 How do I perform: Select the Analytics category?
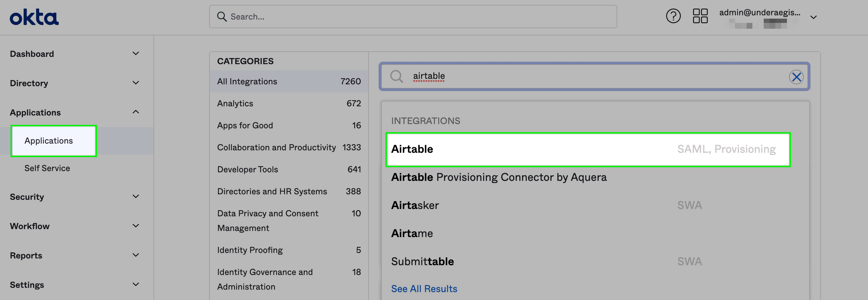pos(289,103)
